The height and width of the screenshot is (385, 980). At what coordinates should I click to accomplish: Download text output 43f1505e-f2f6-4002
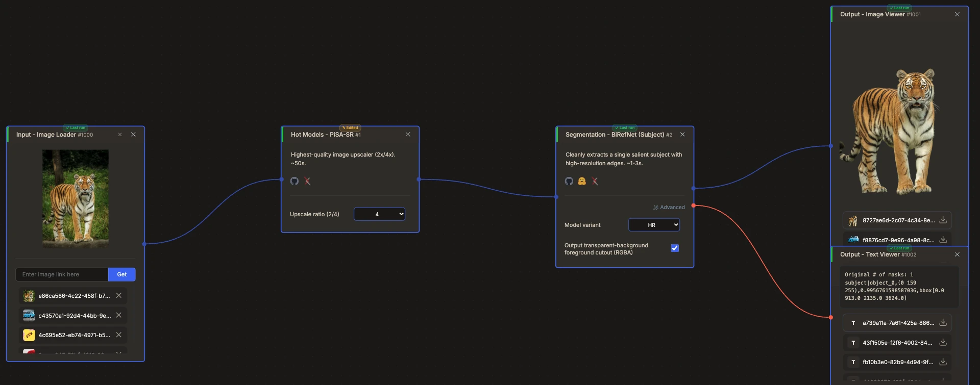pyautogui.click(x=943, y=343)
